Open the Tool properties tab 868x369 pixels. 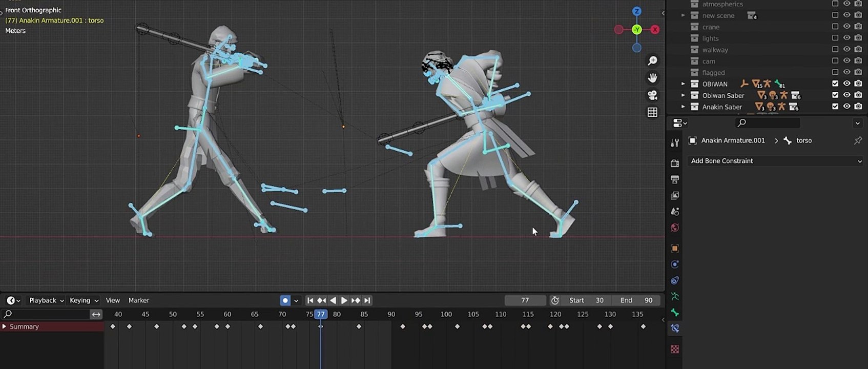(675, 143)
